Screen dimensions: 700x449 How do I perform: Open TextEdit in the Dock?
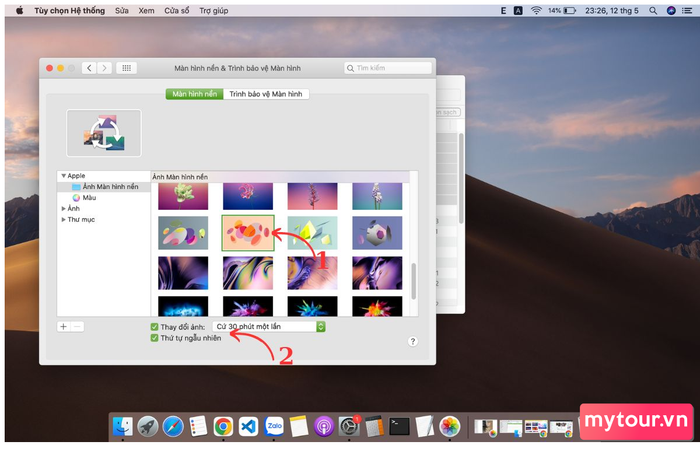424,426
